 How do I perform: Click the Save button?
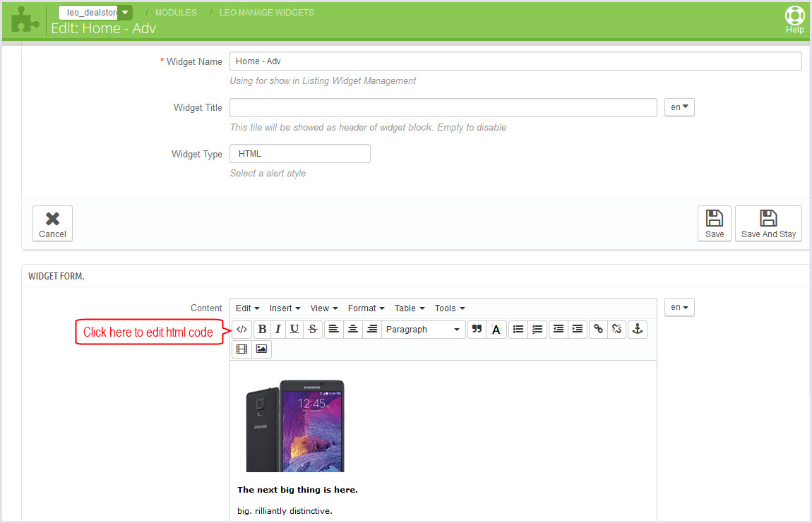(714, 224)
